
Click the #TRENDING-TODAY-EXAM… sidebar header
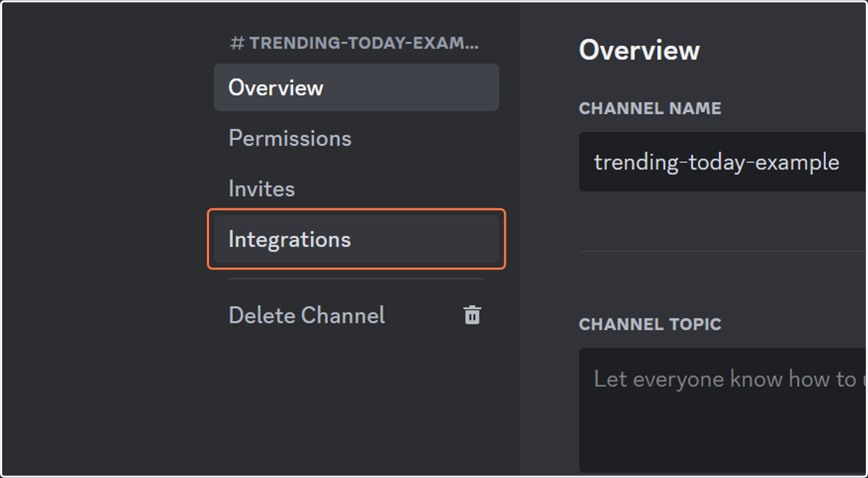click(x=354, y=43)
